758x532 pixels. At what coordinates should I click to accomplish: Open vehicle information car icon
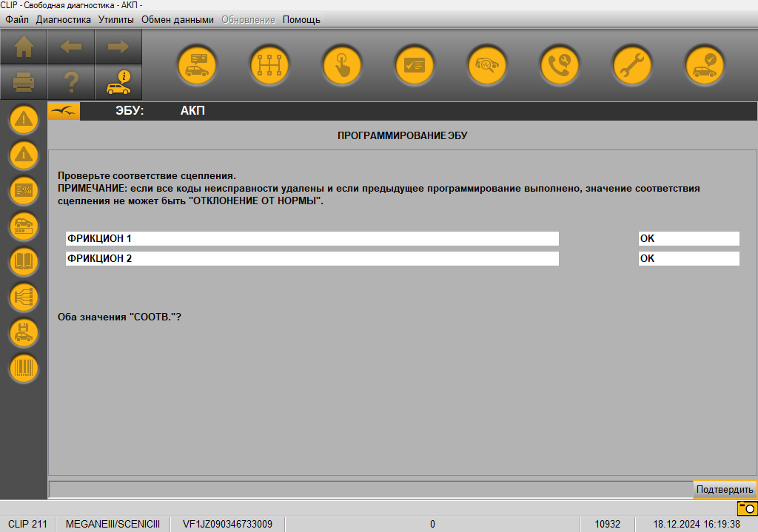tap(118, 81)
